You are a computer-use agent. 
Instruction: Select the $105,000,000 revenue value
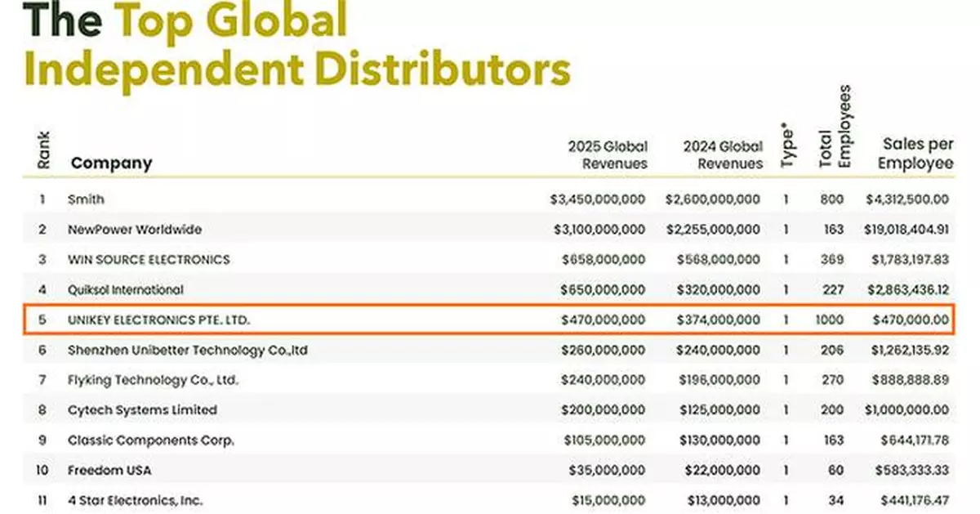(x=604, y=440)
